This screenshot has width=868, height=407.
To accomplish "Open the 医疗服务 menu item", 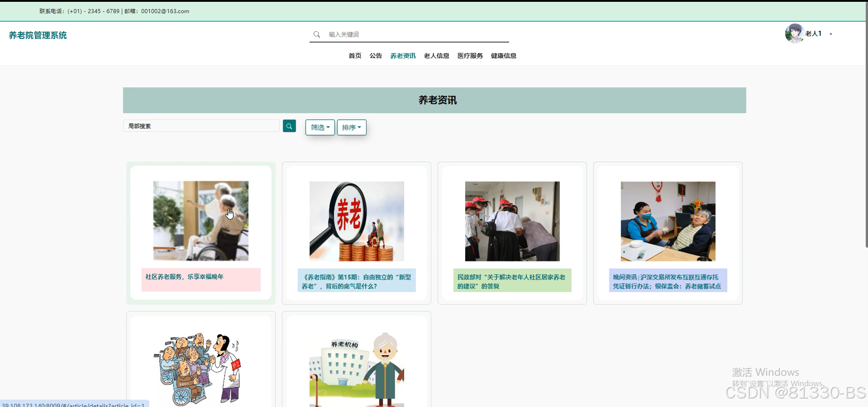I will (x=470, y=56).
